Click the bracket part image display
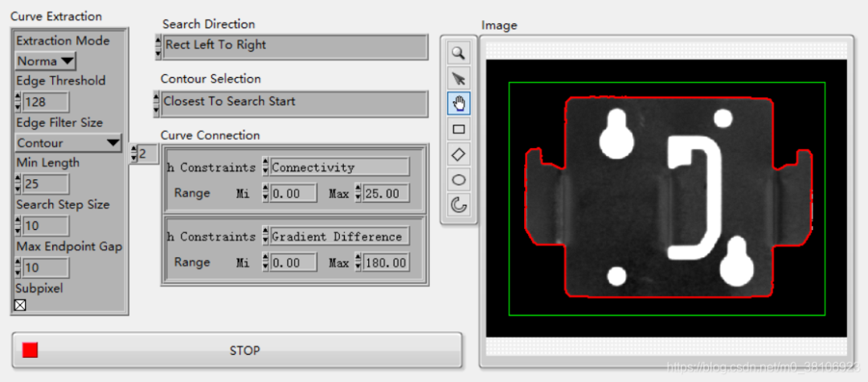868x382 pixels. (666, 198)
